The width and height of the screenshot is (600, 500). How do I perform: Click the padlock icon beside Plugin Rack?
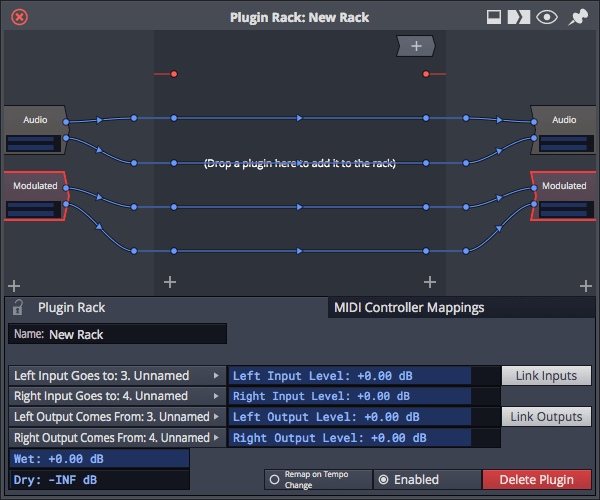tap(18, 308)
